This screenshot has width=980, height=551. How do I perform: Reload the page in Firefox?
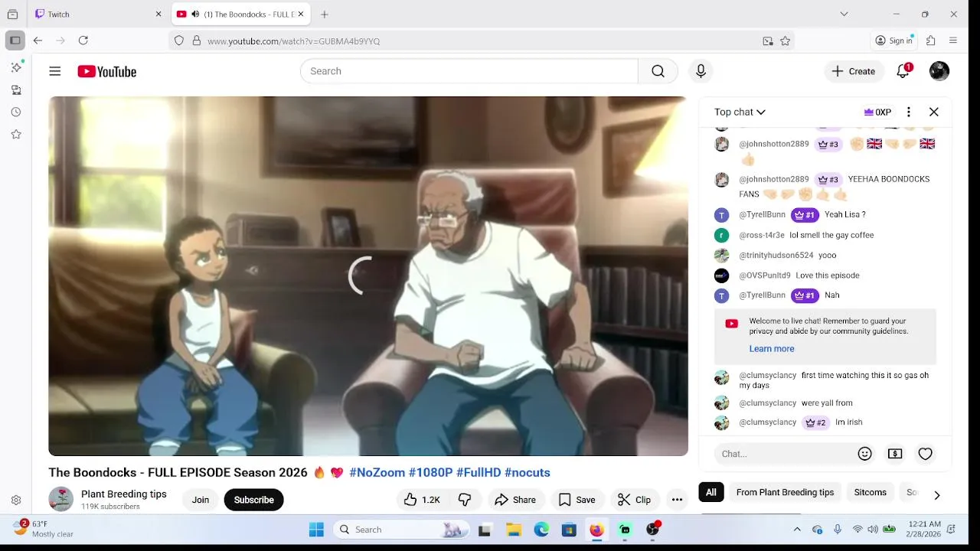83,41
